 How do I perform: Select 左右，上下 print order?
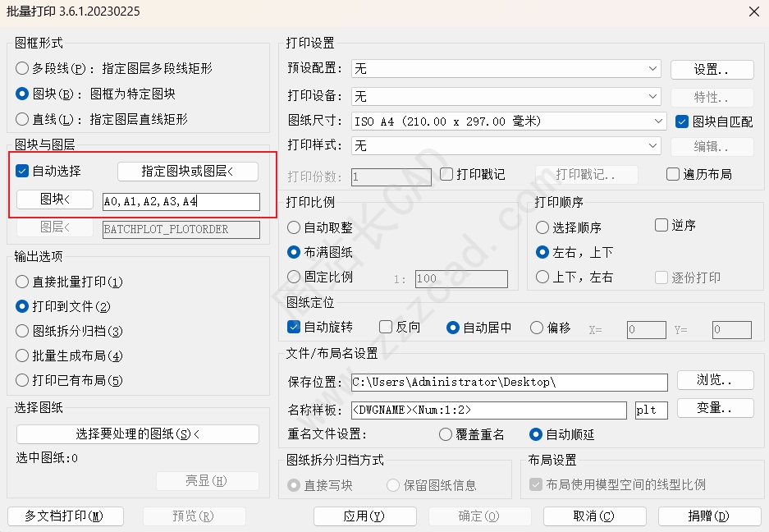[542, 252]
